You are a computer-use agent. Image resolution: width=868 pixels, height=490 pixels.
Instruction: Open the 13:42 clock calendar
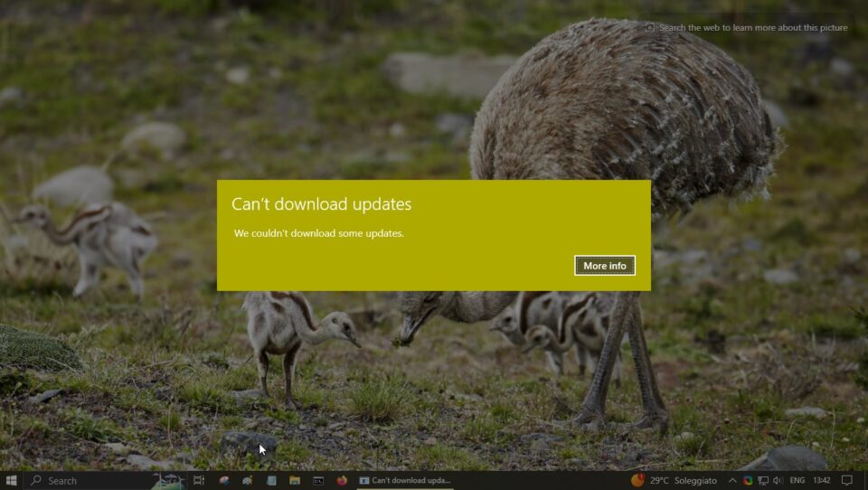point(822,481)
